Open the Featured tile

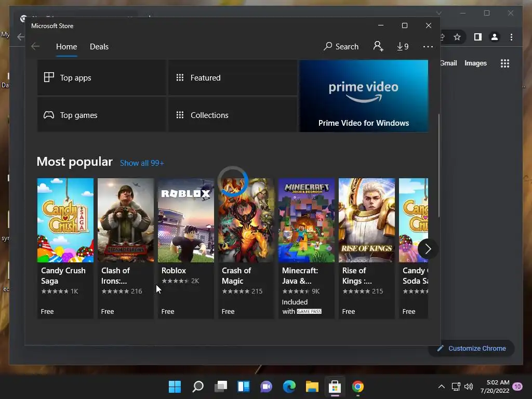pos(233,78)
